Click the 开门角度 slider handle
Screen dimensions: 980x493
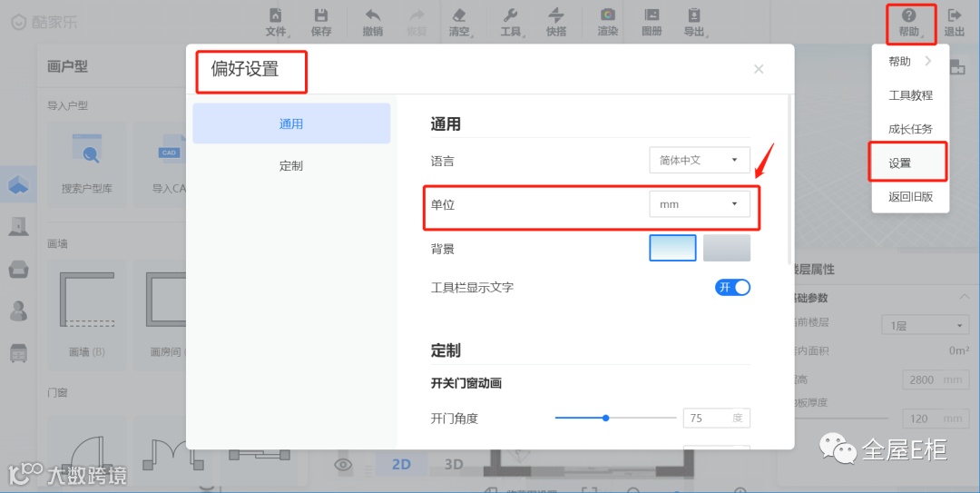[x=605, y=418]
